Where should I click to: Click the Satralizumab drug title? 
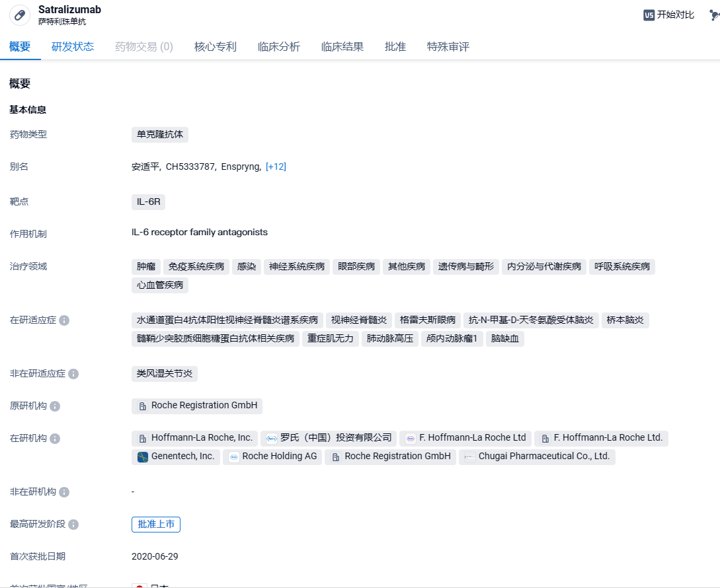pos(70,10)
